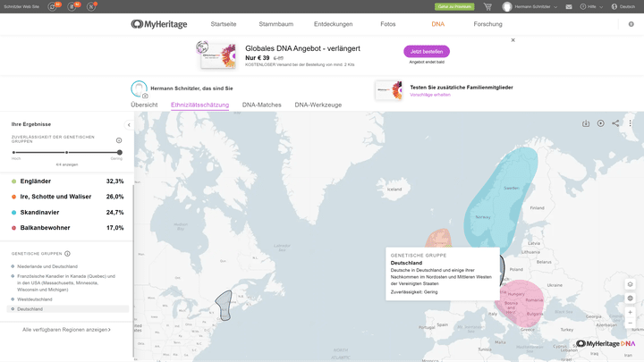Screen dimensions: 644x362
Task: Show info about Genetische Gruppen
Action: [x=67, y=254]
